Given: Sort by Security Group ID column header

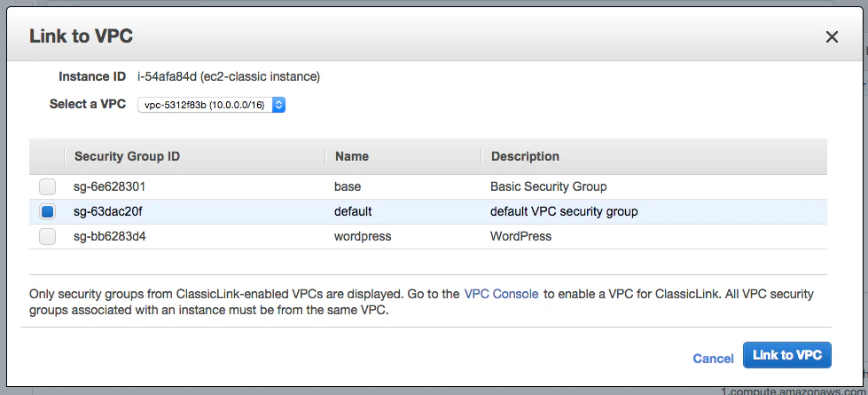Looking at the screenshot, I should click(x=127, y=156).
